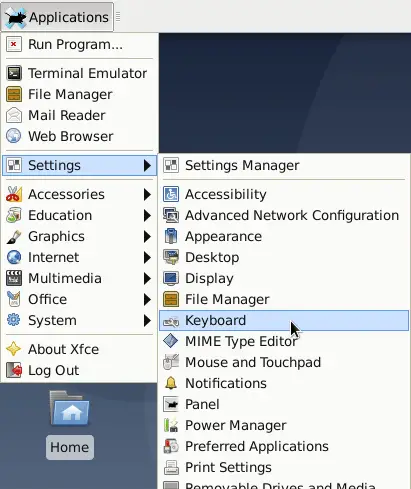Click the MIME Type Editor diamond icon
Image resolution: width=411 pixels, height=489 pixels.
click(x=171, y=341)
